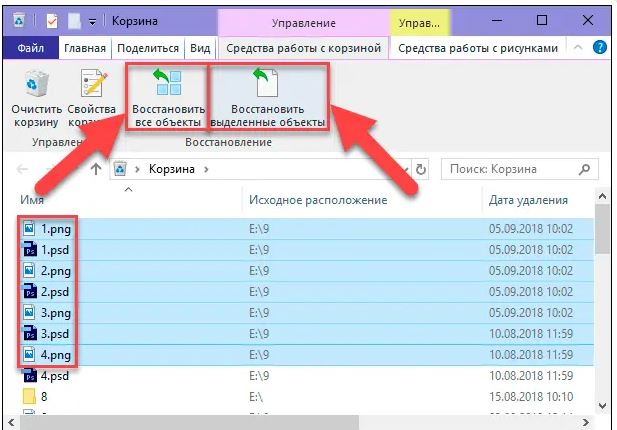Image resolution: width=617 pixels, height=430 pixels.
Task: Click the 1.psd Photoshop file icon
Action: (30, 249)
